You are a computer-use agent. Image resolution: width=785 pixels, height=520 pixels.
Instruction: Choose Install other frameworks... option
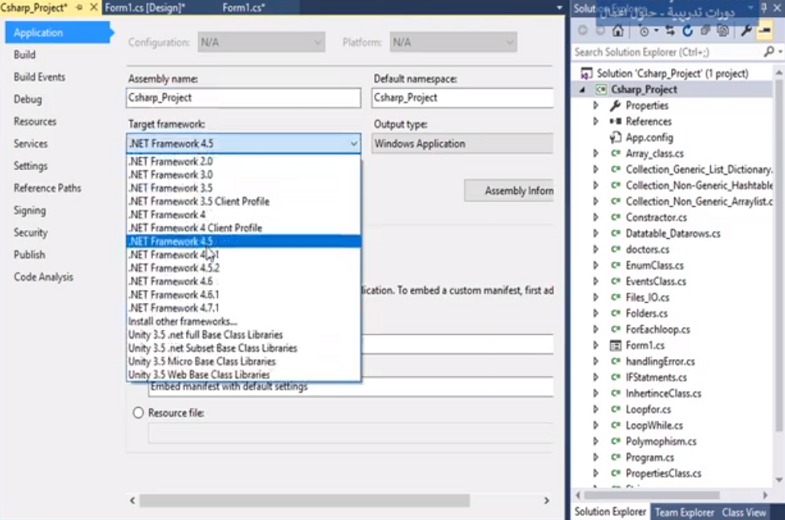(243, 321)
